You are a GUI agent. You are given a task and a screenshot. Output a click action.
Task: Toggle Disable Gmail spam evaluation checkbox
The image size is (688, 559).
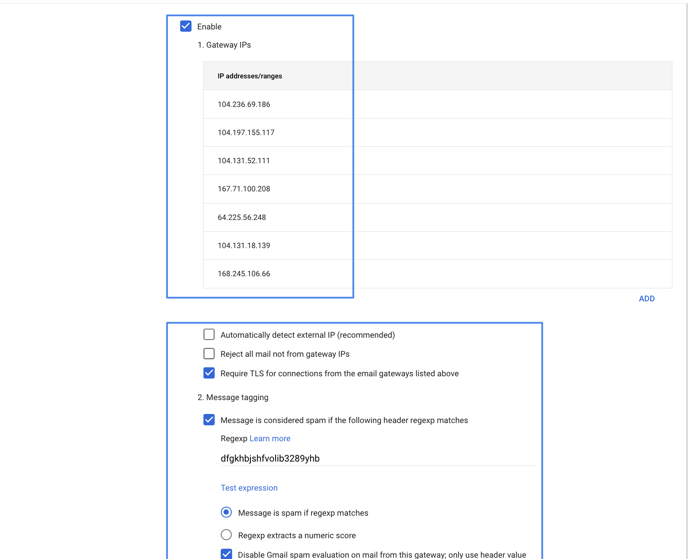coord(226,554)
